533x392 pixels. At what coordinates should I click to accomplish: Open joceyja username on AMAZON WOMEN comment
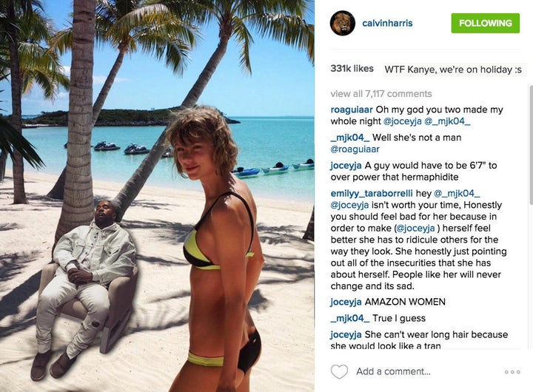(x=346, y=302)
